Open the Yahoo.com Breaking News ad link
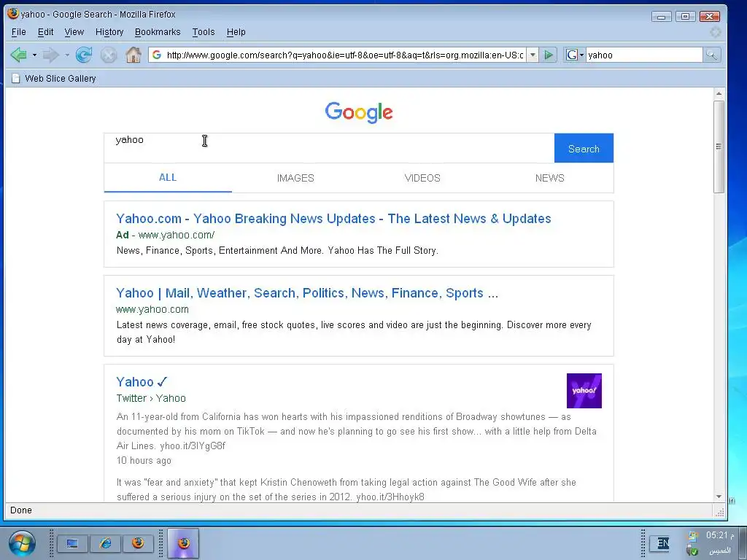The height and width of the screenshot is (560, 747). tap(333, 219)
